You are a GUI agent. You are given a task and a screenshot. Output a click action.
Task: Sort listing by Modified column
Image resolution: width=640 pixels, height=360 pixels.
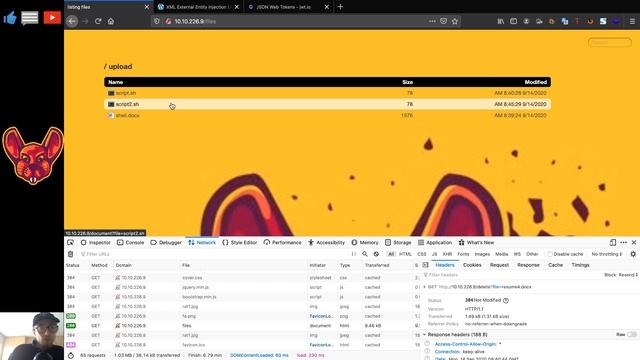coord(536,82)
